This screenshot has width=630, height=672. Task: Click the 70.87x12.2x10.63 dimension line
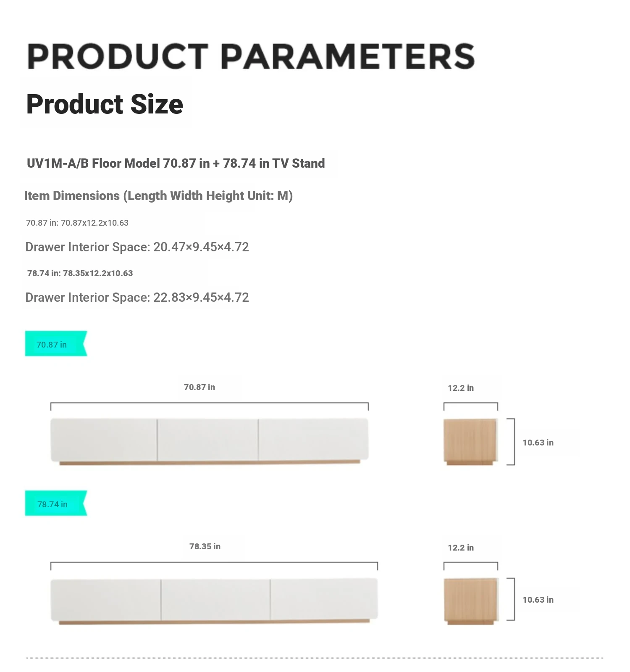click(x=77, y=223)
